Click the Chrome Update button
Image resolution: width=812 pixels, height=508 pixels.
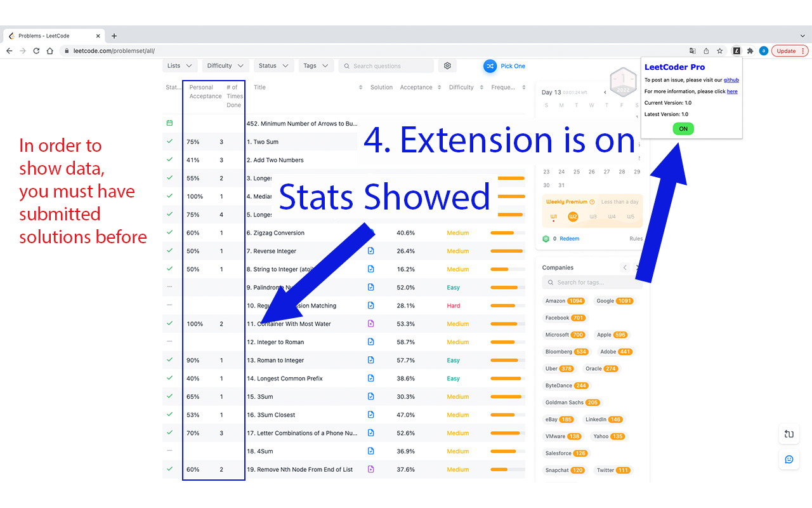pyautogui.click(x=790, y=51)
